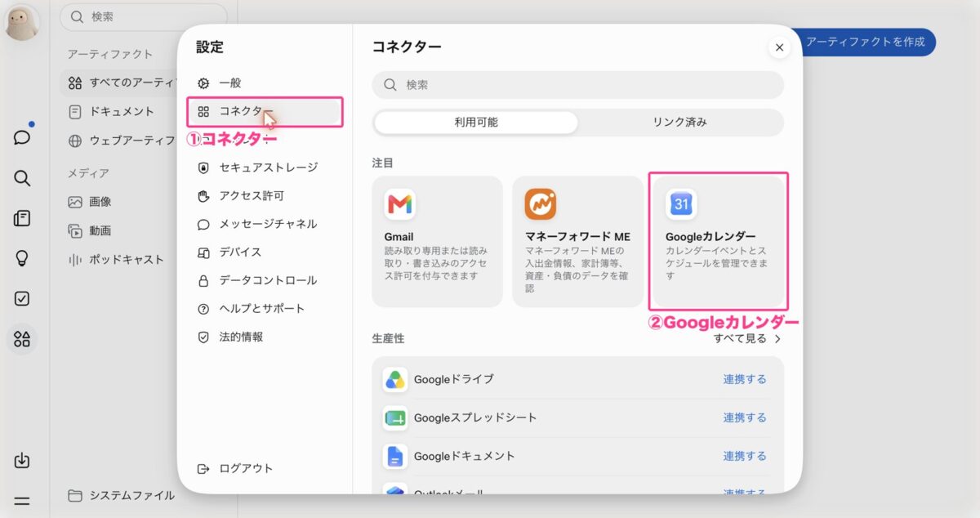Click the Googleドライブ triangle icon
Image resolution: width=980 pixels, height=518 pixels.
395,379
